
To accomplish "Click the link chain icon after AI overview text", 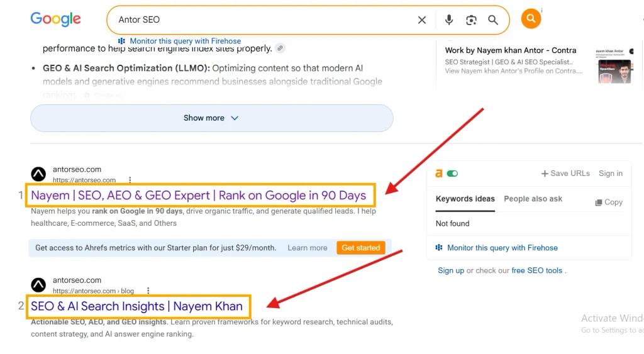I will click(x=280, y=48).
